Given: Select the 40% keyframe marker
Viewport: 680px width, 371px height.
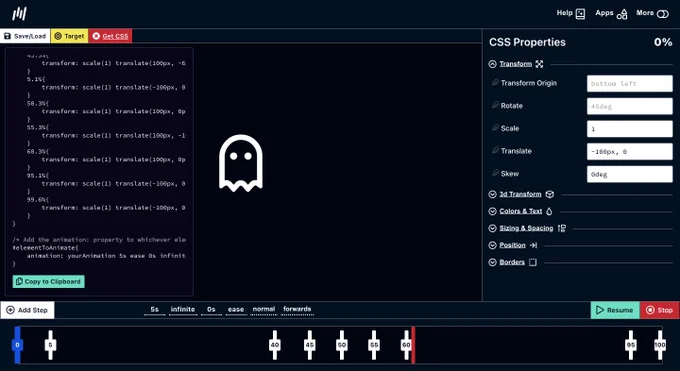Looking at the screenshot, I should (x=275, y=345).
